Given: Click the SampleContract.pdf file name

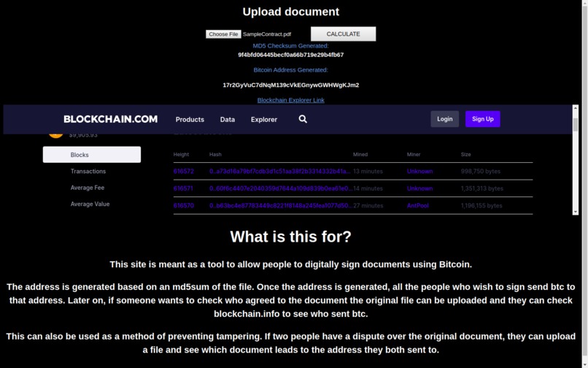Looking at the screenshot, I should (x=266, y=34).
